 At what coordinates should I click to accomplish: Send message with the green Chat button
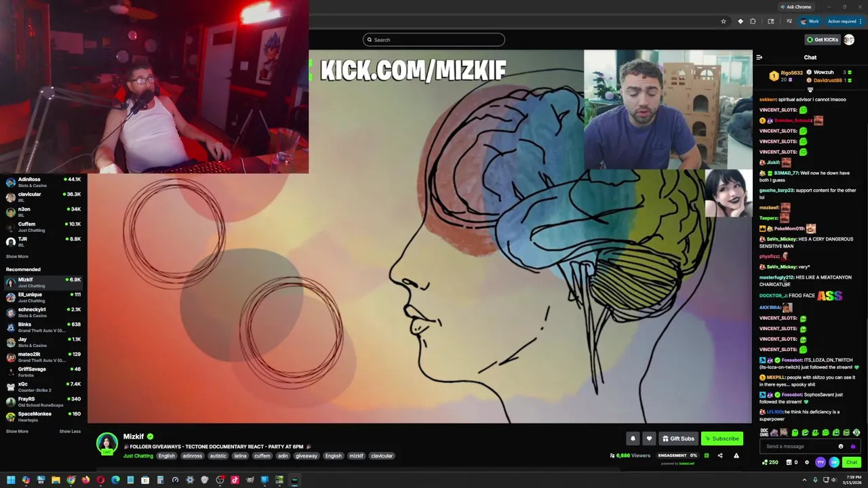pos(852,462)
